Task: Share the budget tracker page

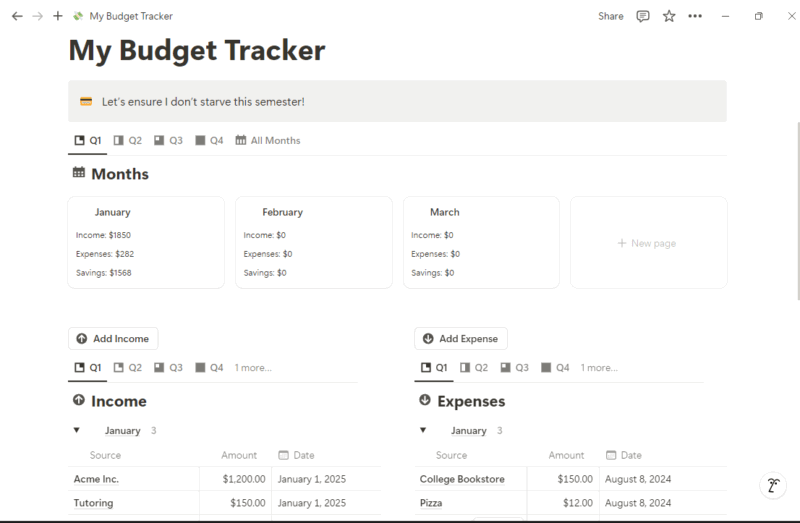Action: 611,16
